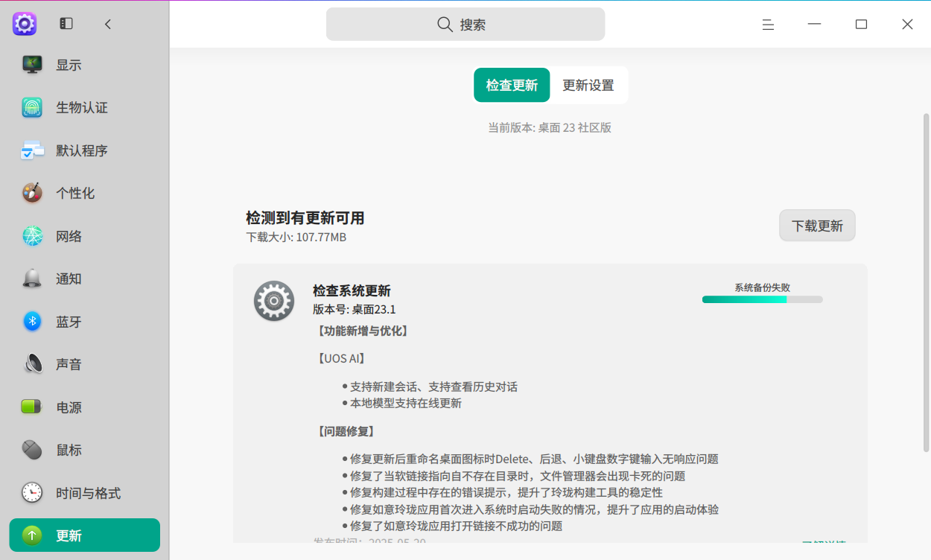Click the title 检查系统更新

352,290
